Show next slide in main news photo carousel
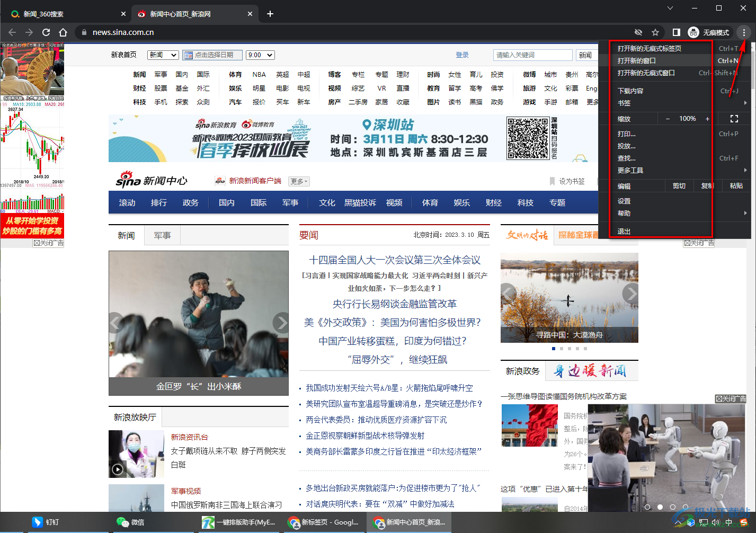Screen dimensions: 756x533 pos(281,322)
